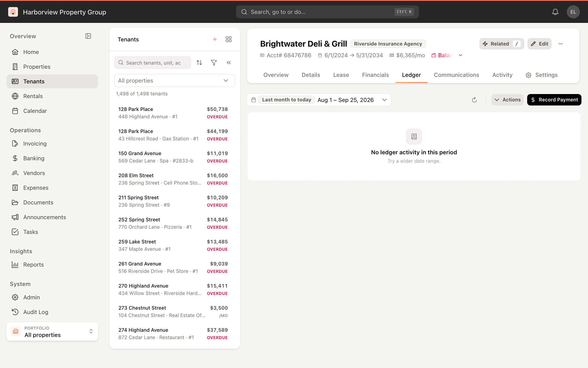Click the Edit button
The height and width of the screenshot is (368, 588).
tap(539, 44)
